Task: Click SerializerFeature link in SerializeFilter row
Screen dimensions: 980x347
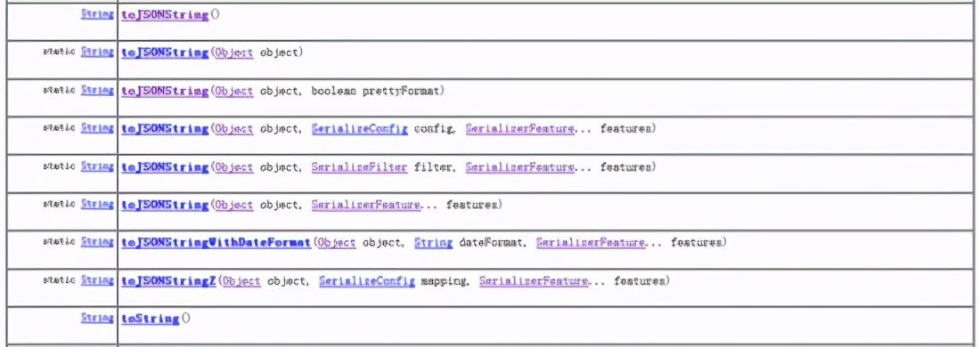Action: 519,167
